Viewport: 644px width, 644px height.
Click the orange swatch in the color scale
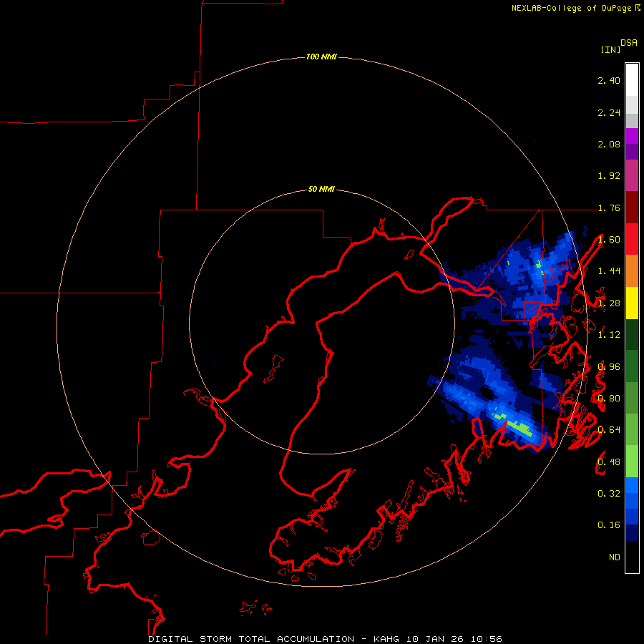click(632, 270)
